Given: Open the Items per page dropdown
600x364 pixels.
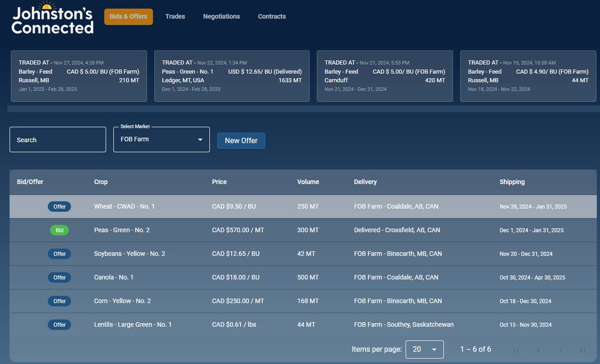Looking at the screenshot, I should pyautogui.click(x=424, y=350).
